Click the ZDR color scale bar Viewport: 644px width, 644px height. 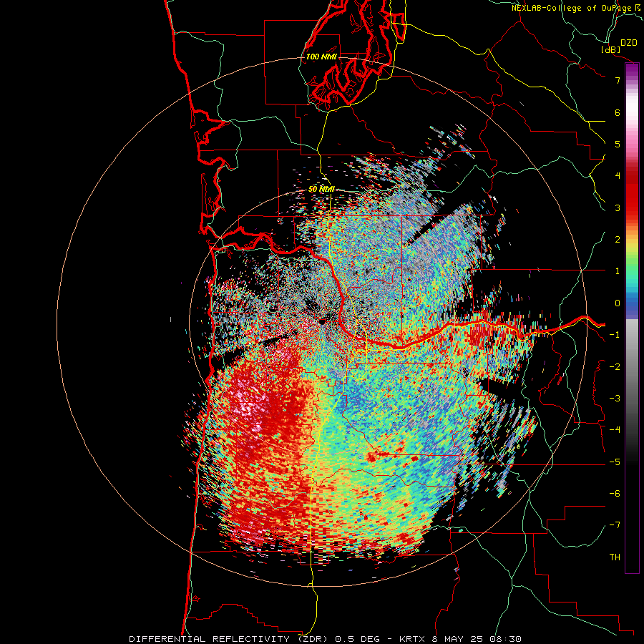632,318
